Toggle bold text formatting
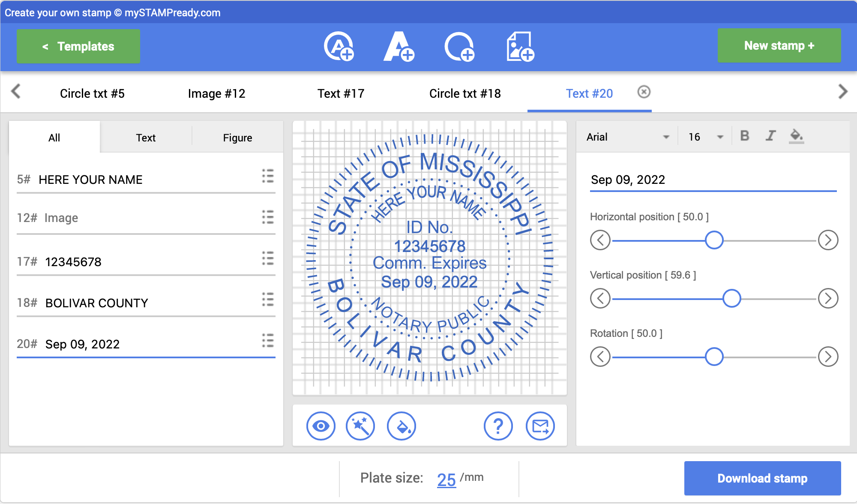The width and height of the screenshot is (857, 504). coord(745,136)
